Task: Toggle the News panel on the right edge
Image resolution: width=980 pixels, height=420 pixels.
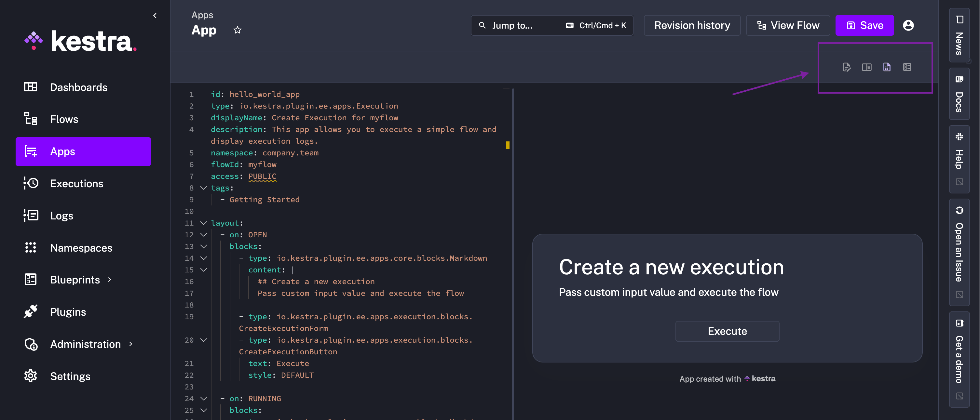Action: pos(959,36)
